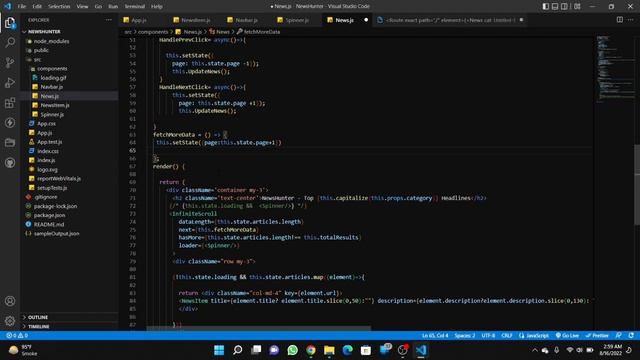Screen dimensions: 640x360
Task: Click the components breadcrumb item
Action: click(153, 31)
